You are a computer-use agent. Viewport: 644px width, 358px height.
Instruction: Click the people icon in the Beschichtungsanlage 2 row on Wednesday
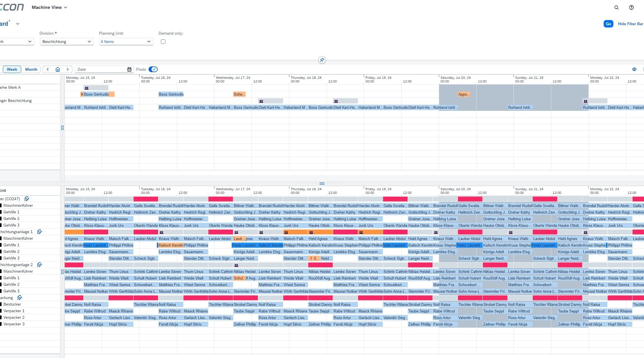pyautogui.click(x=236, y=265)
